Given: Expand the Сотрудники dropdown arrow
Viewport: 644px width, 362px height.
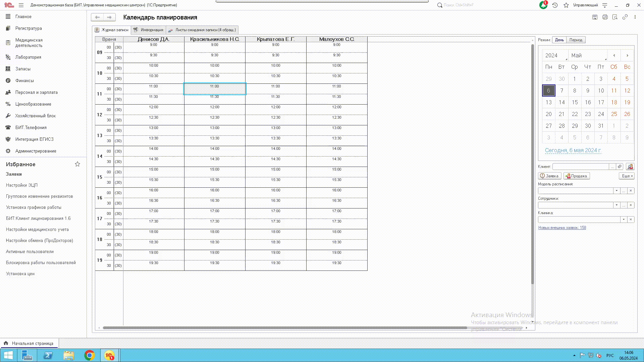Looking at the screenshot, I should (616, 205).
